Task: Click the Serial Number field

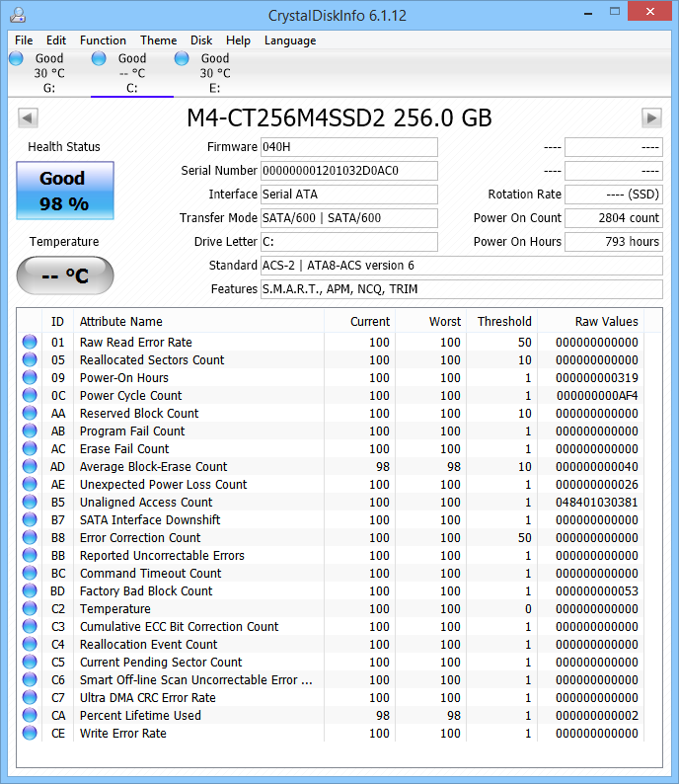Action: [349, 171]
